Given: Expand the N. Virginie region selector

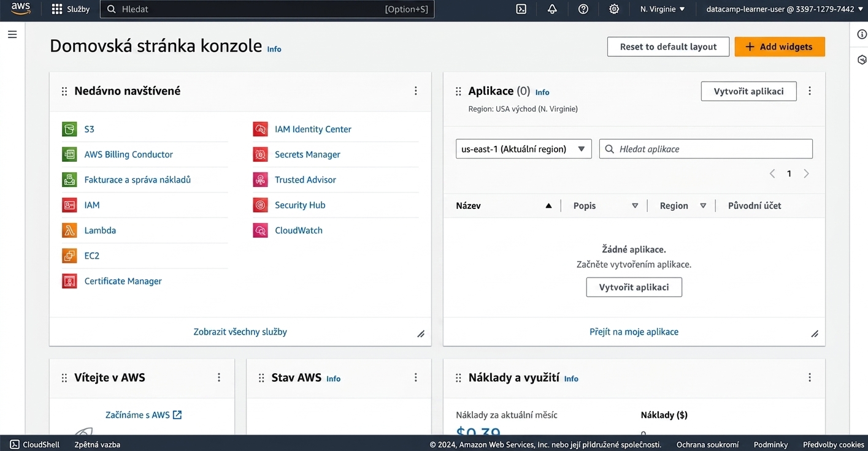Looking at the screenshot, I should (x=663, y=9).
